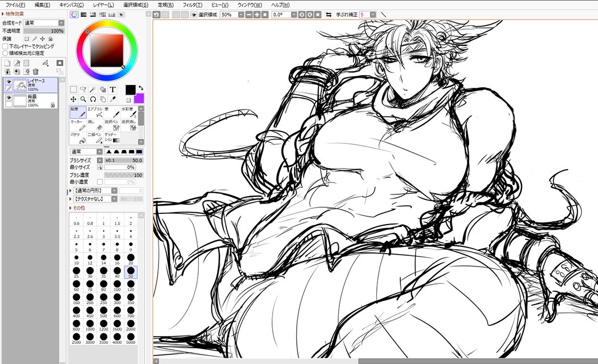The image size is (598, 364).
Task: Open the ヘルプ(H) menu
Action: pyautogui.click(x=281, y=5)
